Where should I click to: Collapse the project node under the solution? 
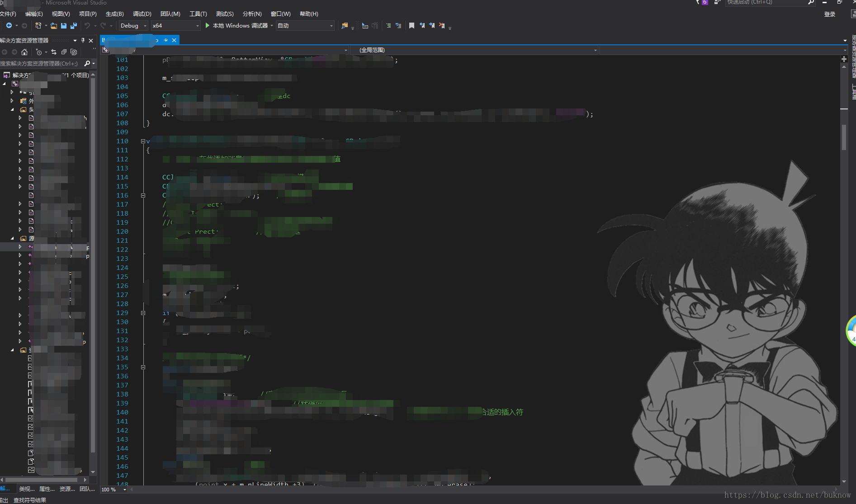coord(4,84)
